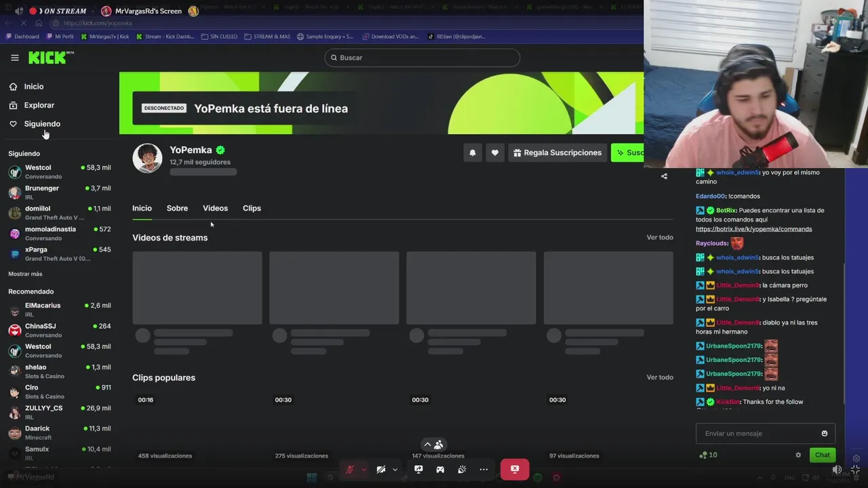The image size is (868, 488).
Task: Open the Kick hamburger menu
Action: tap(14, 58)
